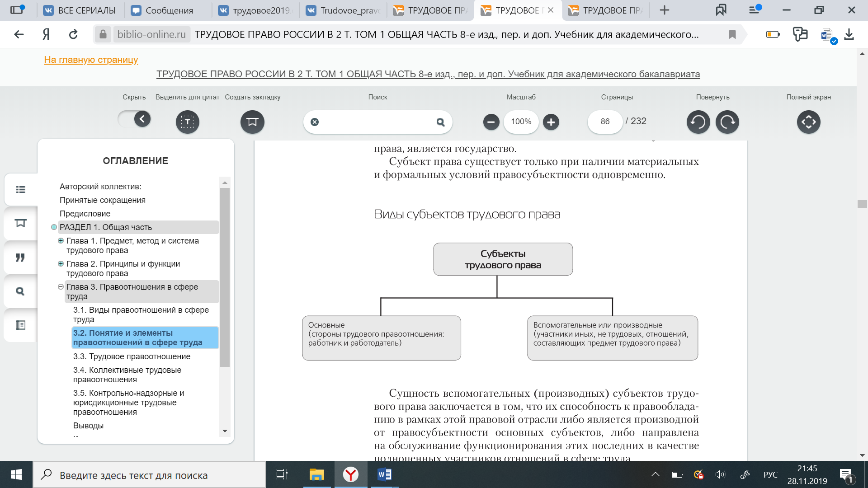Open Task View on taskbar
The width and height of the screenshot is (868, 488).
282,474
